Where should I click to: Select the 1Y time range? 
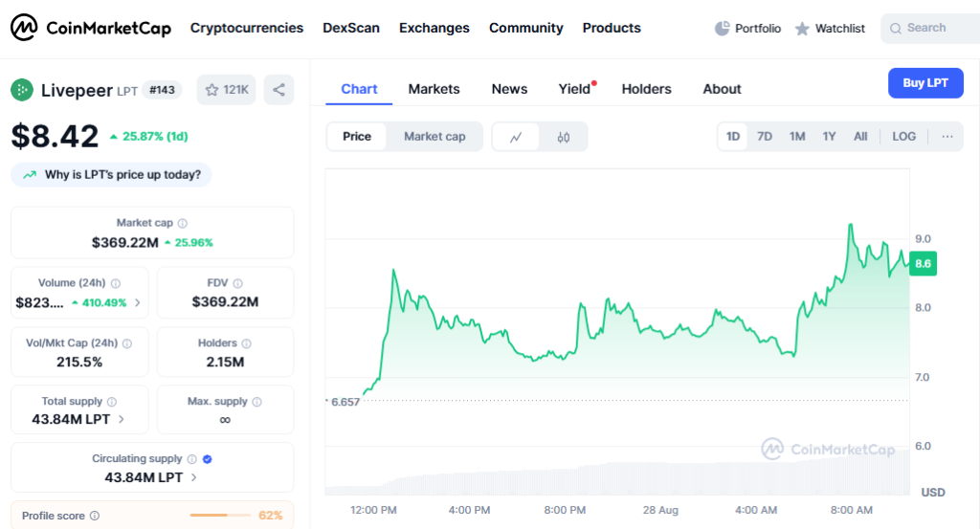click(829, 137)
